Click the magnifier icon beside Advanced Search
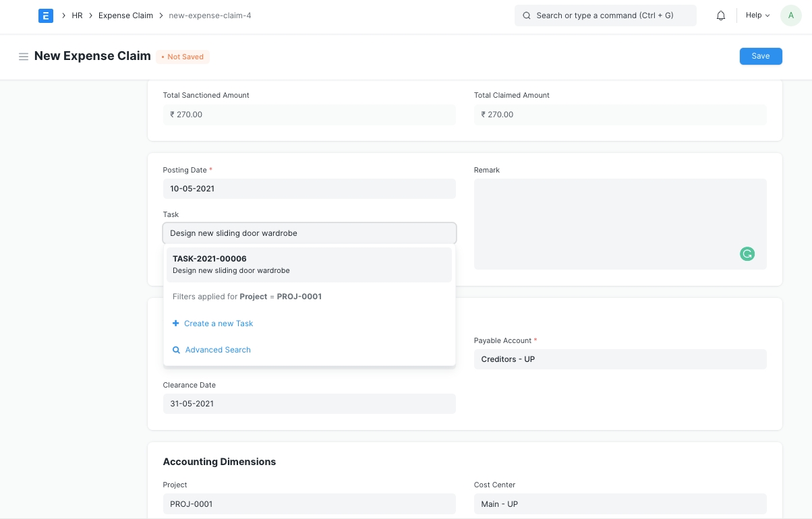812x519 pixels. pyautogui.click(x=177, y=350)
